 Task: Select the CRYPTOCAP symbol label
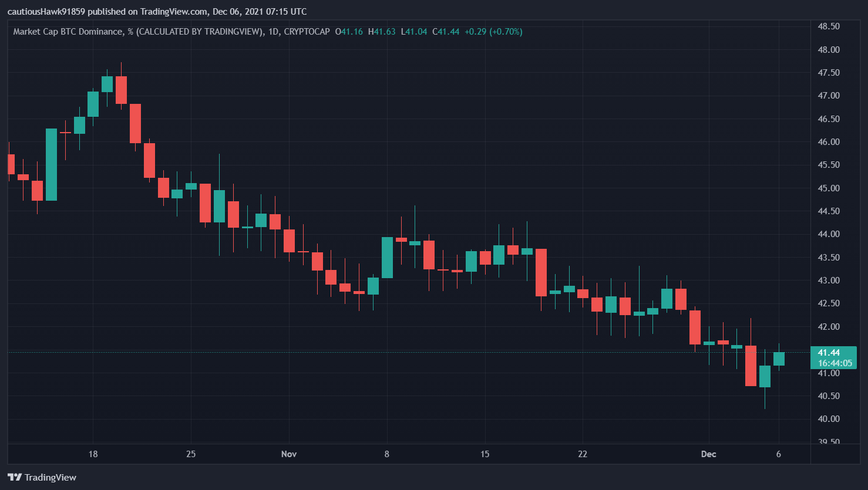(x=308, y=32)
